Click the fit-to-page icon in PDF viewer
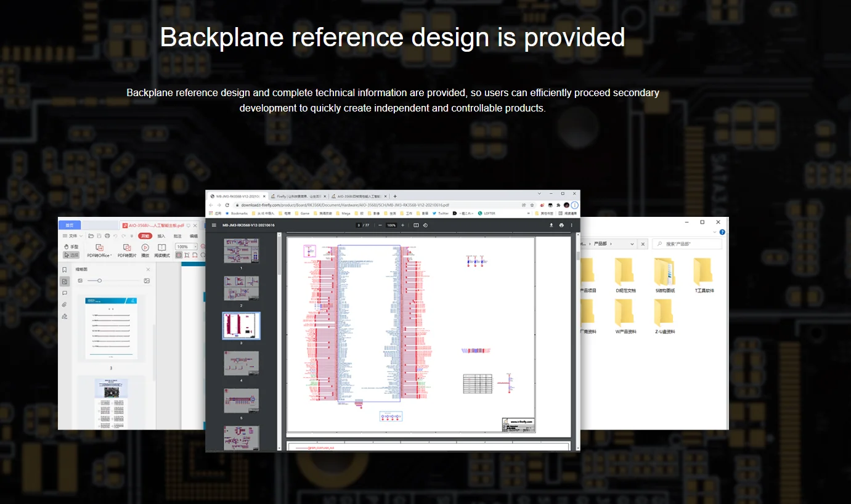The width and height of the screenshot is (851, 504). [x=416, y=226]
